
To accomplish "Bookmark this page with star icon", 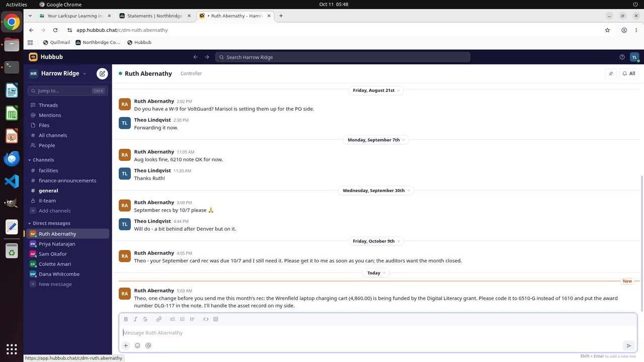I will pyautogui.click(x=607, y=30).
